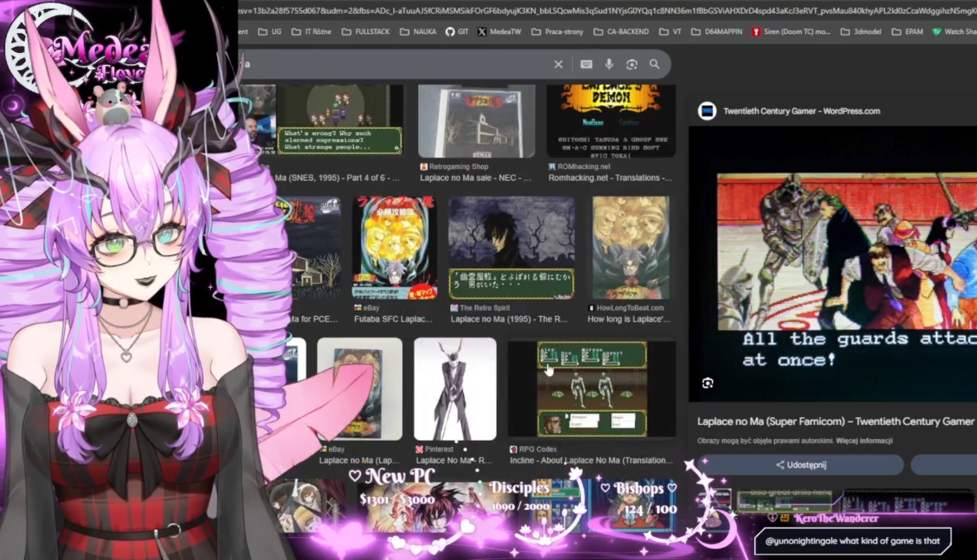Click the Udostępnij share button
Image resolution: width=977 pixels, height=560 pixels.
click(801, 465)
